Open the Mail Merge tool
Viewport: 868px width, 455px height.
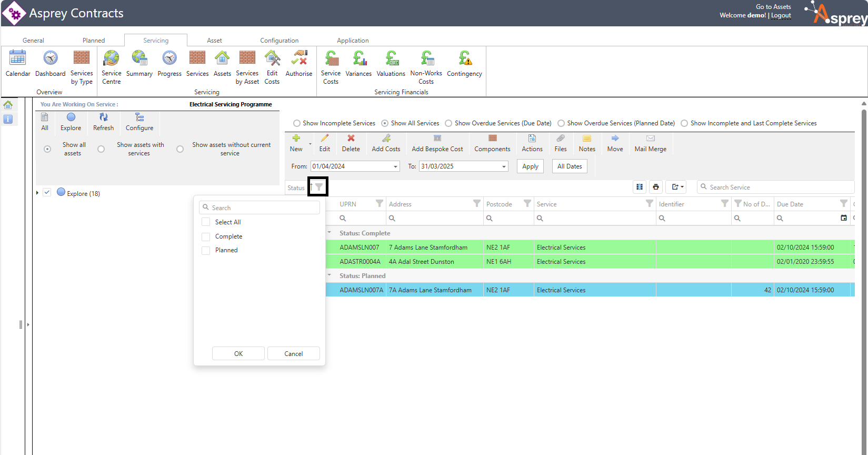(x=650, y=139)
